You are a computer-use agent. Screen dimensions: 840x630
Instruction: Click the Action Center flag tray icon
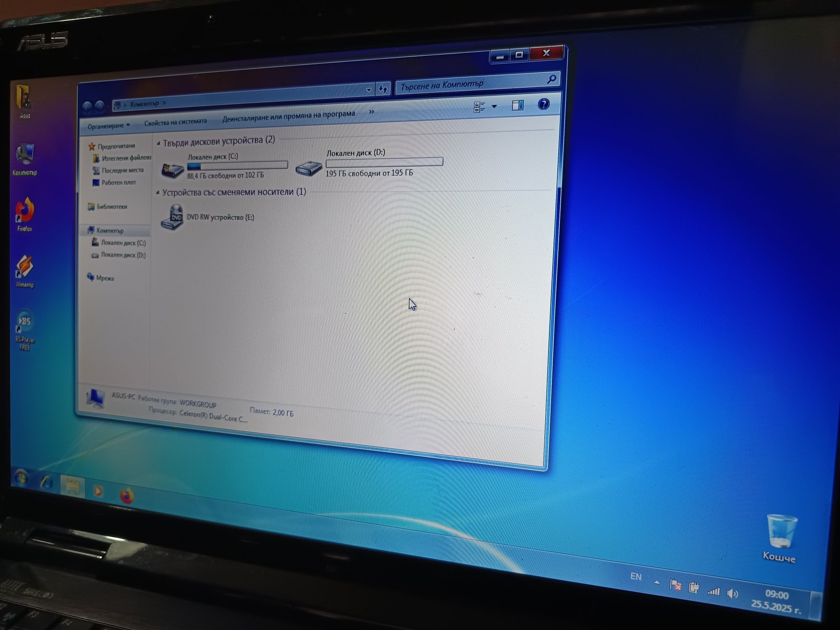point(675,585)
